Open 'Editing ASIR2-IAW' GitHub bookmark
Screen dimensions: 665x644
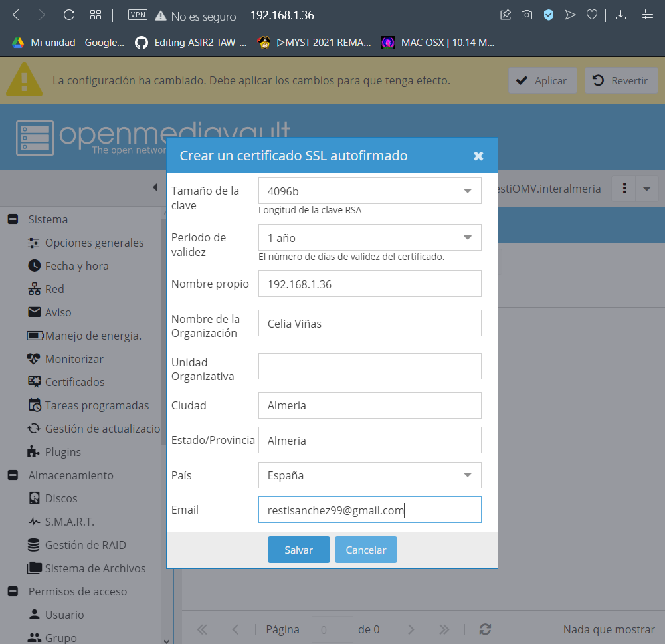(x=191, y=43)
